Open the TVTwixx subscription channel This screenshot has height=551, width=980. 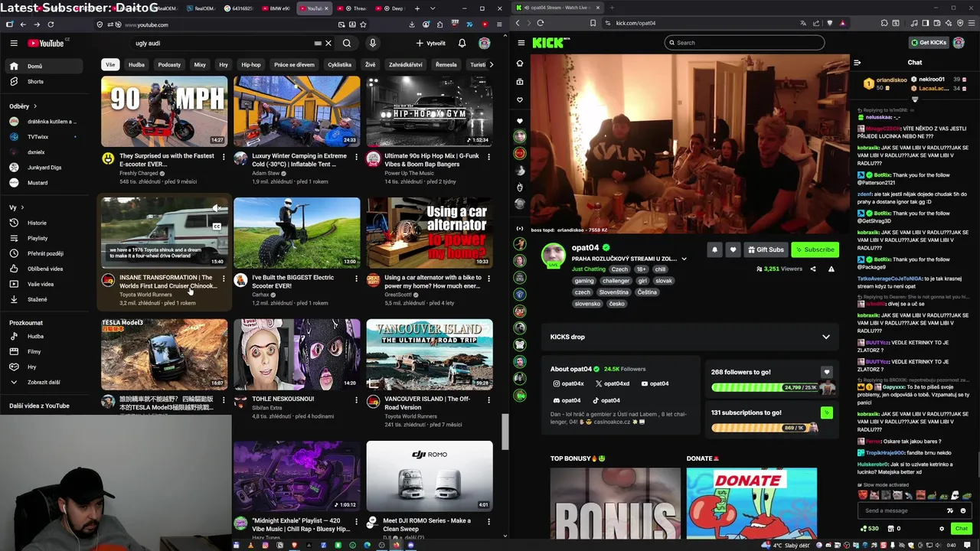[x=44, y=137]
